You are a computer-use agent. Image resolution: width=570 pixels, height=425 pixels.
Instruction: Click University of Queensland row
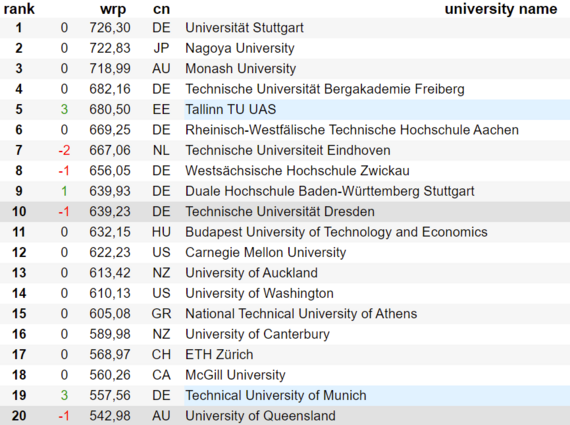285,416
